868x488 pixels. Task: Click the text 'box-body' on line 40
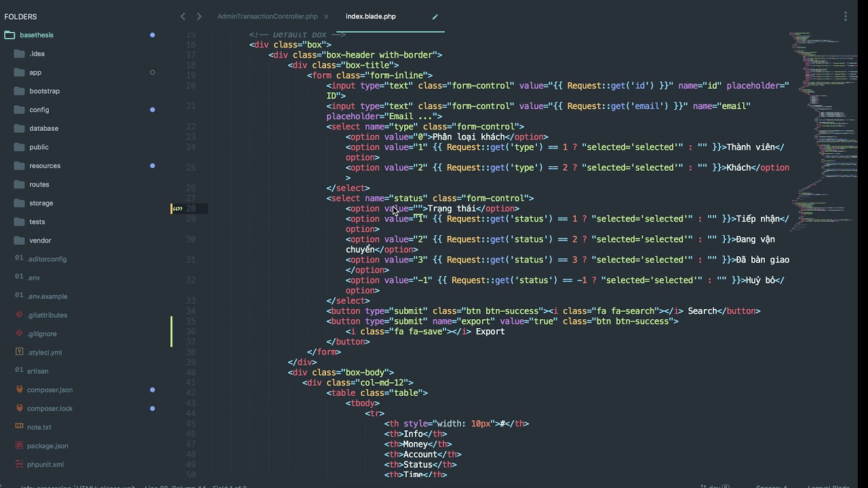pyautogui.click(x=365, y=372)
